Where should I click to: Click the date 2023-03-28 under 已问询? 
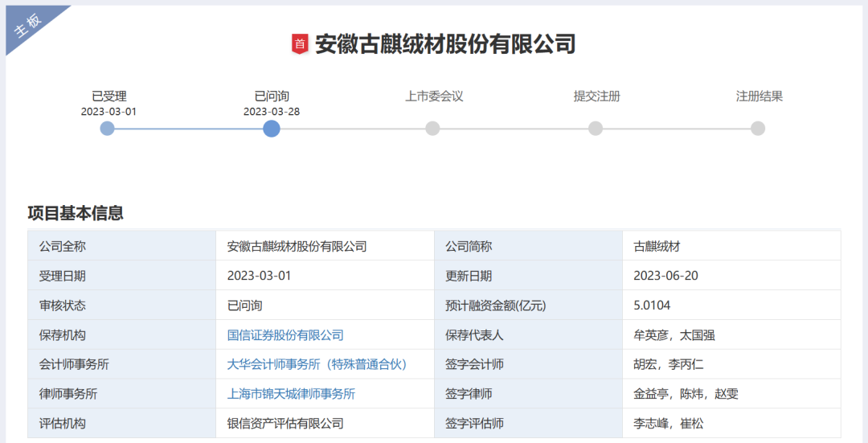coord(272,112)
